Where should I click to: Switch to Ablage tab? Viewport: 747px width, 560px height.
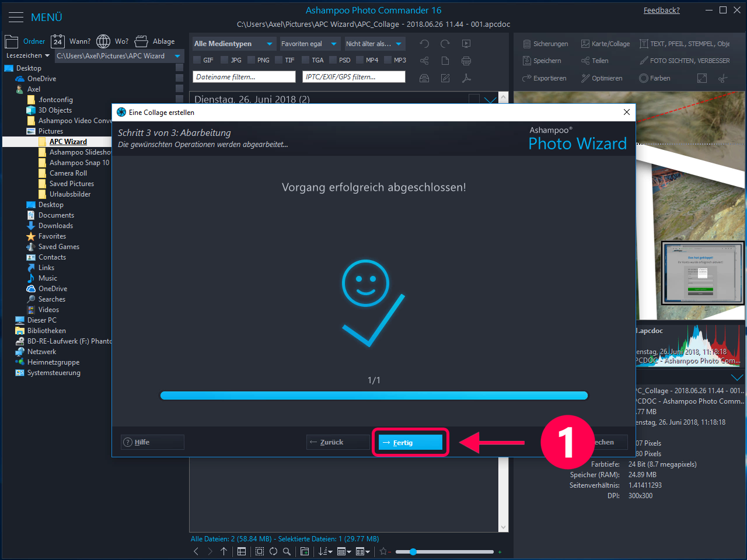(x=155, y=41)
